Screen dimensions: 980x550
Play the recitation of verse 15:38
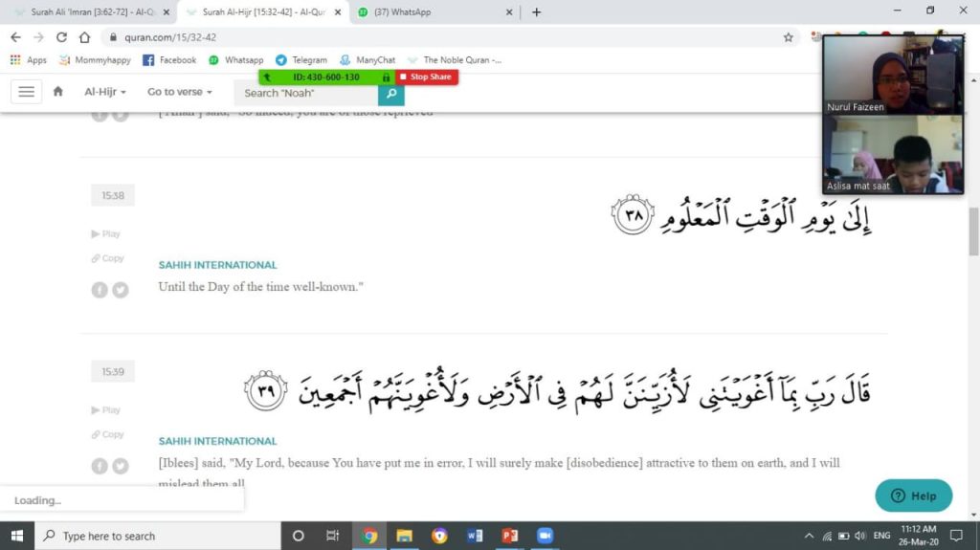coord(106,234)
